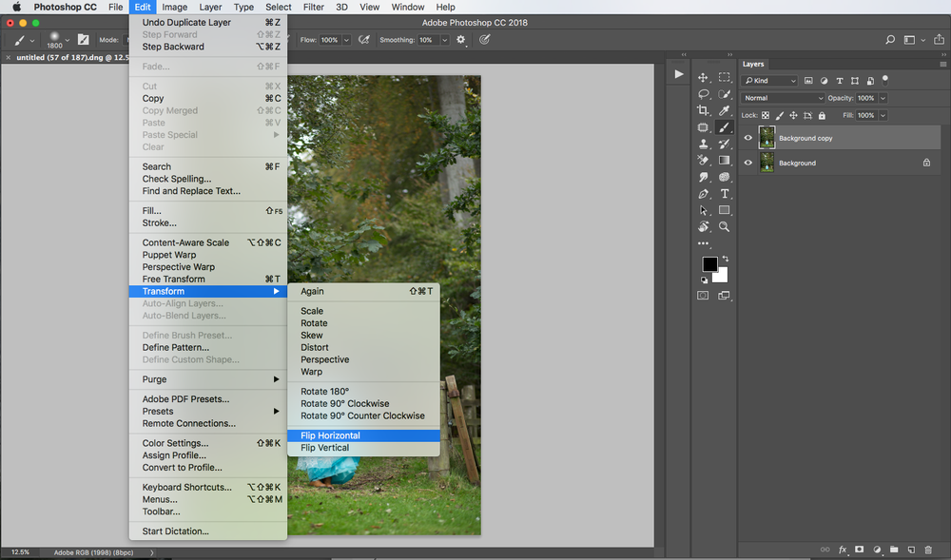Toggle Lock transparent pixels
The image size is (951, 560).
[766, 115]
